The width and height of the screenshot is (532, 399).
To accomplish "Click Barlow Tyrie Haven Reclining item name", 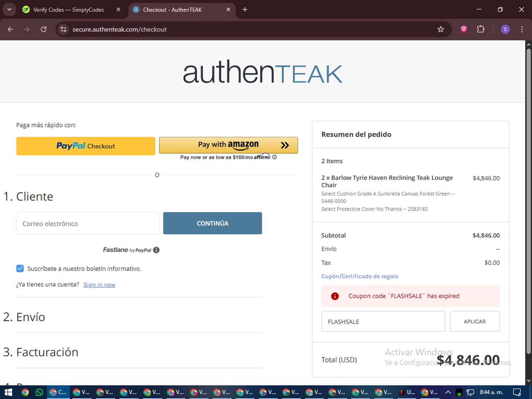I will [x=387, y=181].
